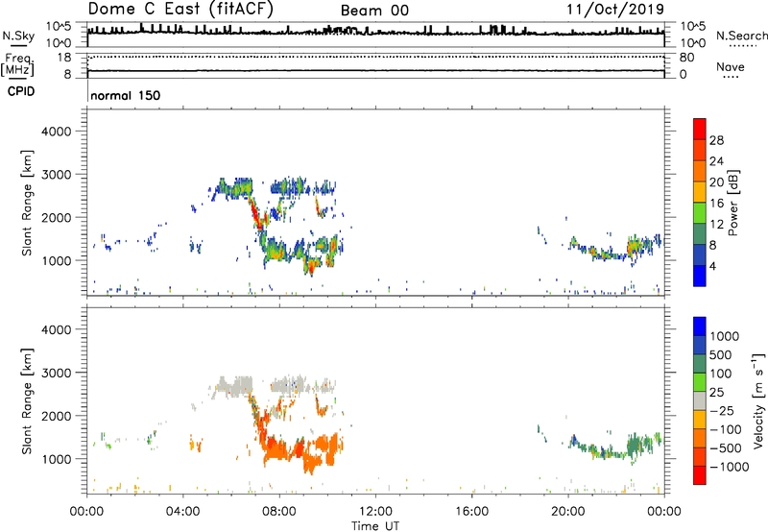Viewport: 768px width, 532px height.
Task: Click the 'Nave' legend label
Action: click(x=731, y=66)
